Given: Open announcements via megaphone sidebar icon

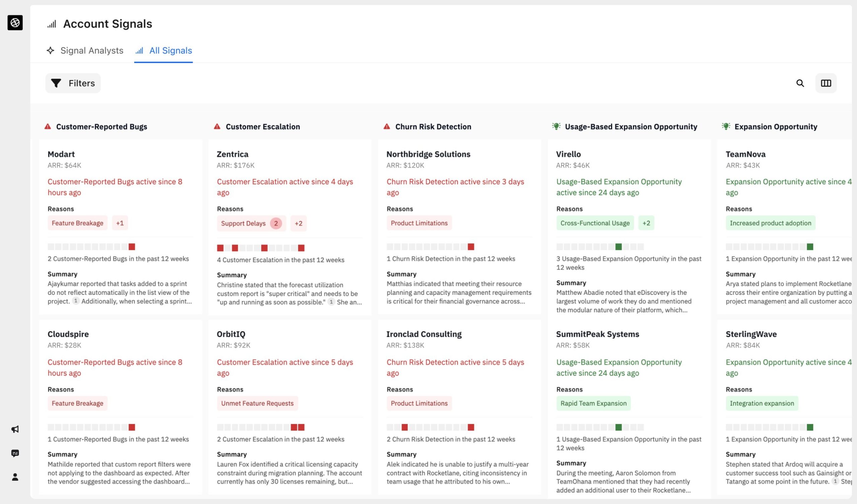Looking at the screenshot, I should 15,429.
